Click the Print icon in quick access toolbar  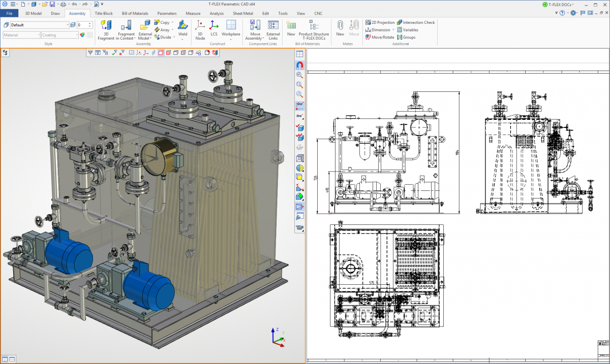[x=63, y=4]
